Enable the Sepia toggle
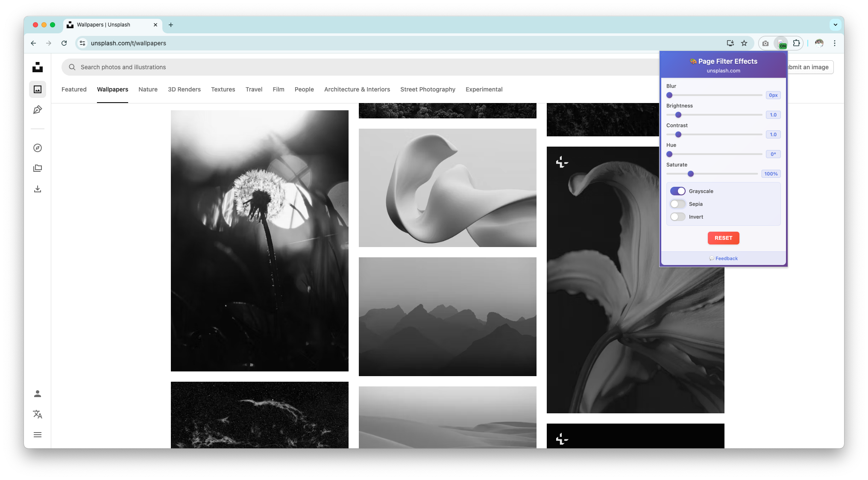This screenshot has height=480, width=868. [x=677, y=204]
